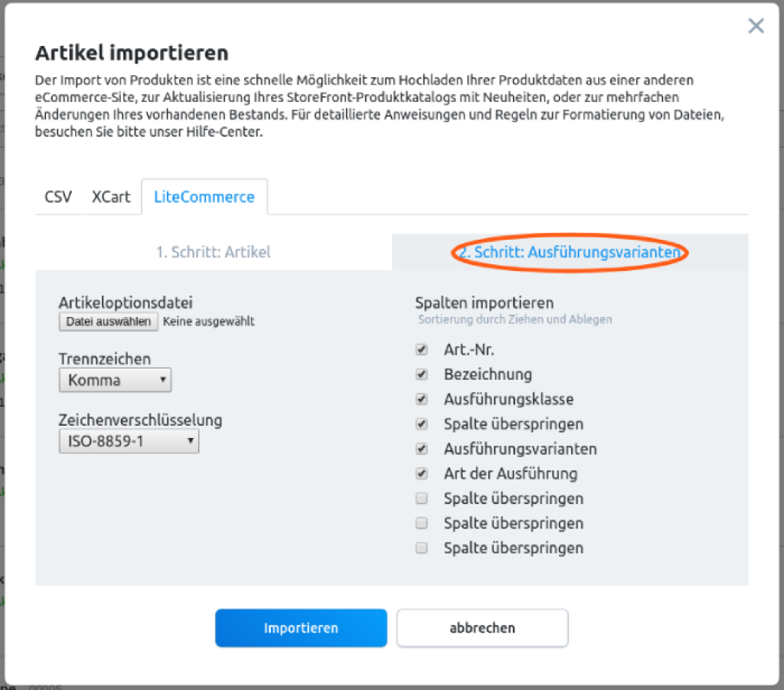Screen dimensions: 784x690
Task: Switch to the XCart tab
Action: click(x=111, y=197)
